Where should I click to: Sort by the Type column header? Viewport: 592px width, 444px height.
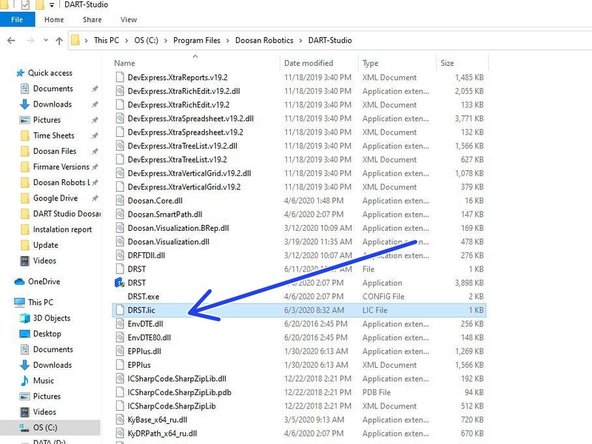370,63
